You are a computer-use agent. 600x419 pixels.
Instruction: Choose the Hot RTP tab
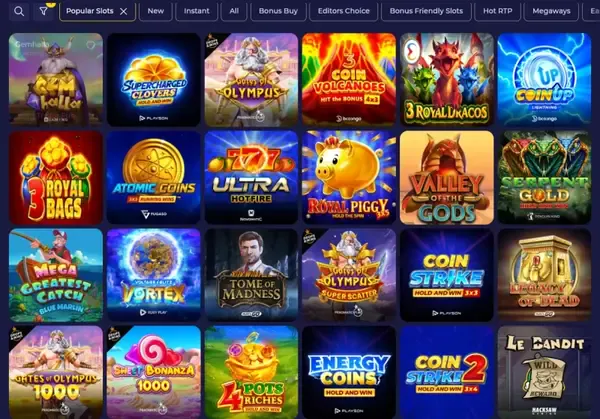(497, 11)
